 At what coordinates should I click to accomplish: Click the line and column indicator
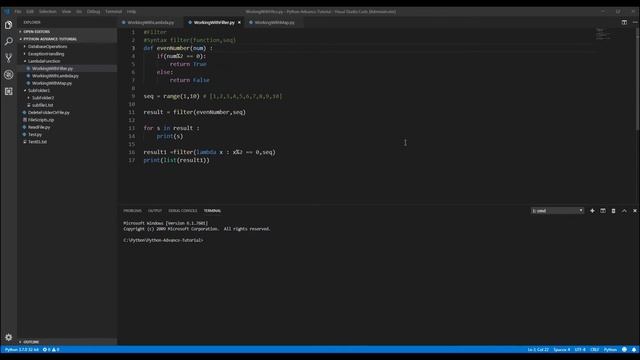tap(538, 349)
